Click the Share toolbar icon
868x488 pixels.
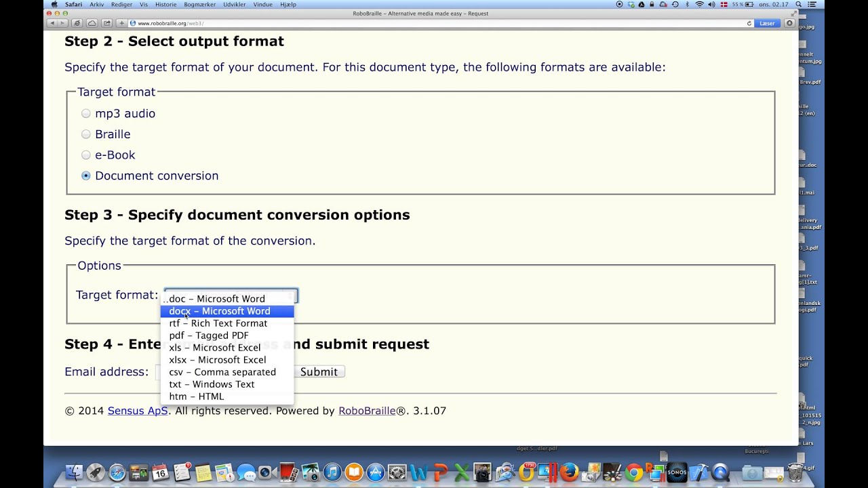coord(106,23)
